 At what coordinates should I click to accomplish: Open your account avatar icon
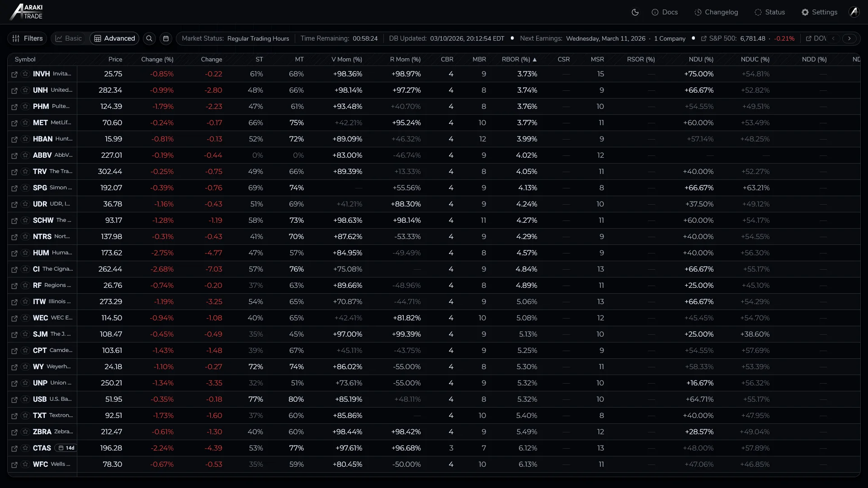coord(854,12)
